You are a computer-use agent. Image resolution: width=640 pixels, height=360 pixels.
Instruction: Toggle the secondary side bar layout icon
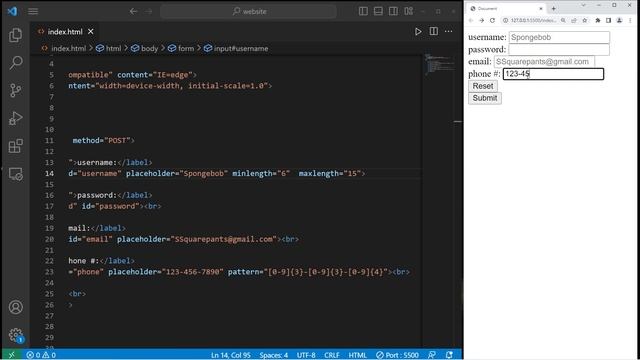(393, 11)
